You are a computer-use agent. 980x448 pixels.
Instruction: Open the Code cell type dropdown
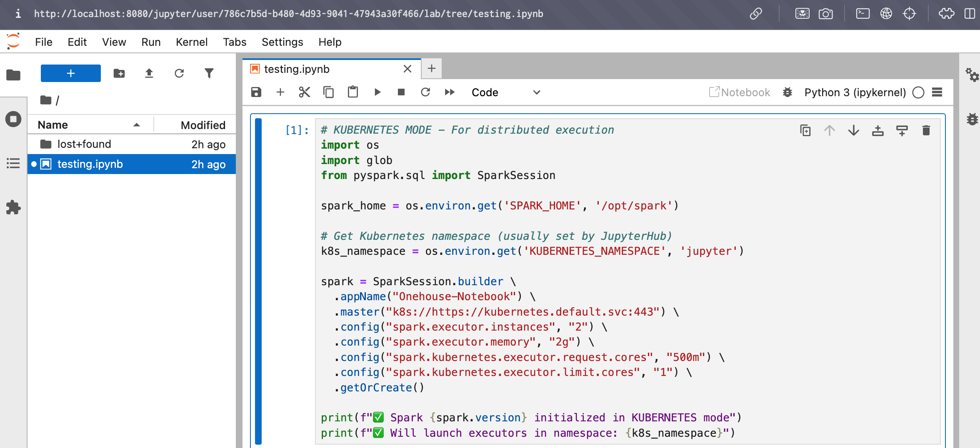click(x=505, y=92)
